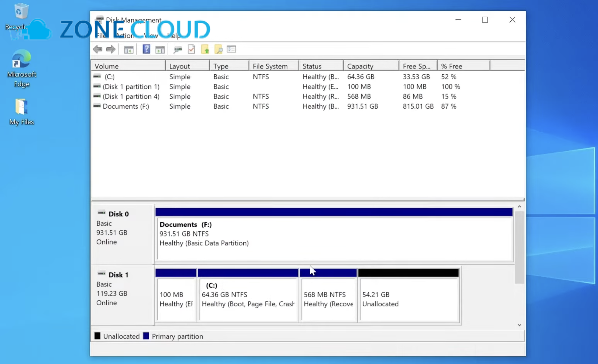Click the scroll up arrow in disk pane
Image resolution: width=598 pixels, height=364 pixels.
[519, 207]
